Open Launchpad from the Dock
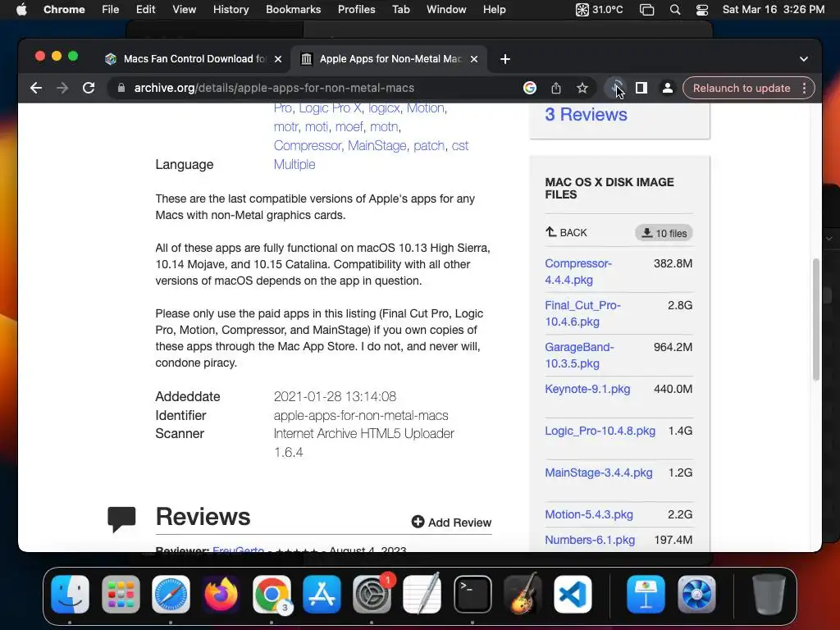840x630 pixels. [x=121, y=594]
